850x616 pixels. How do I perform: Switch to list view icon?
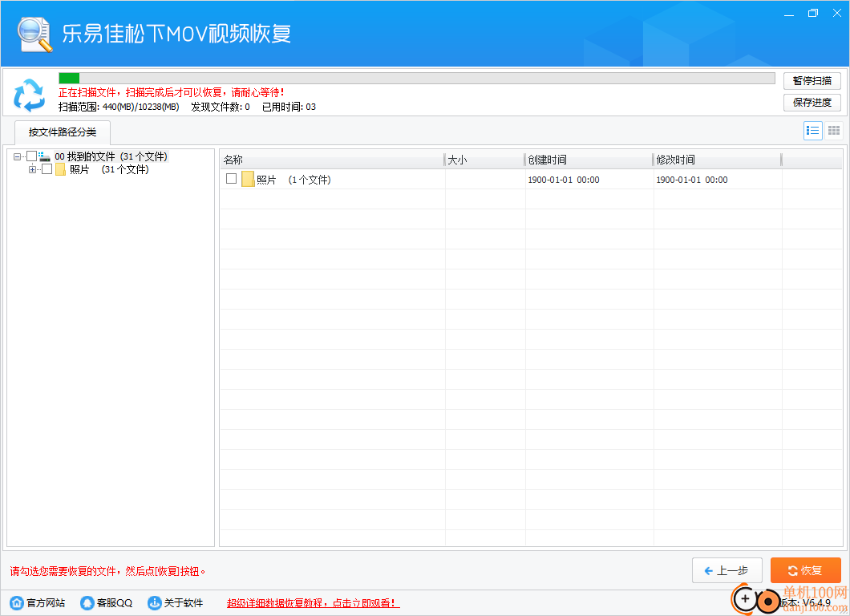click(812, 131)
